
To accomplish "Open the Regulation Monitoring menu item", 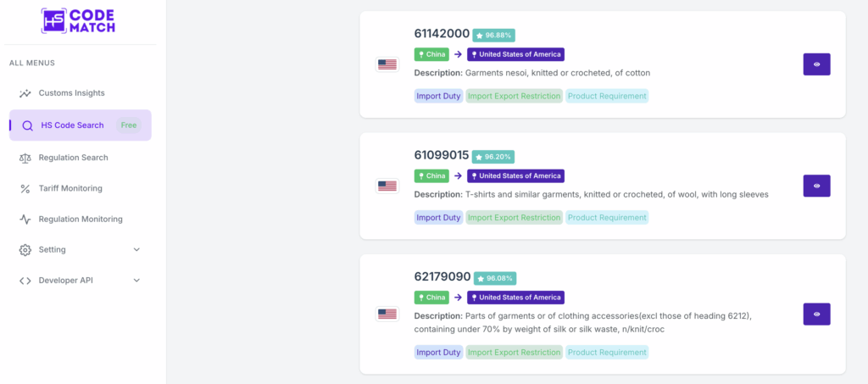I will click(x=81, y=219).
